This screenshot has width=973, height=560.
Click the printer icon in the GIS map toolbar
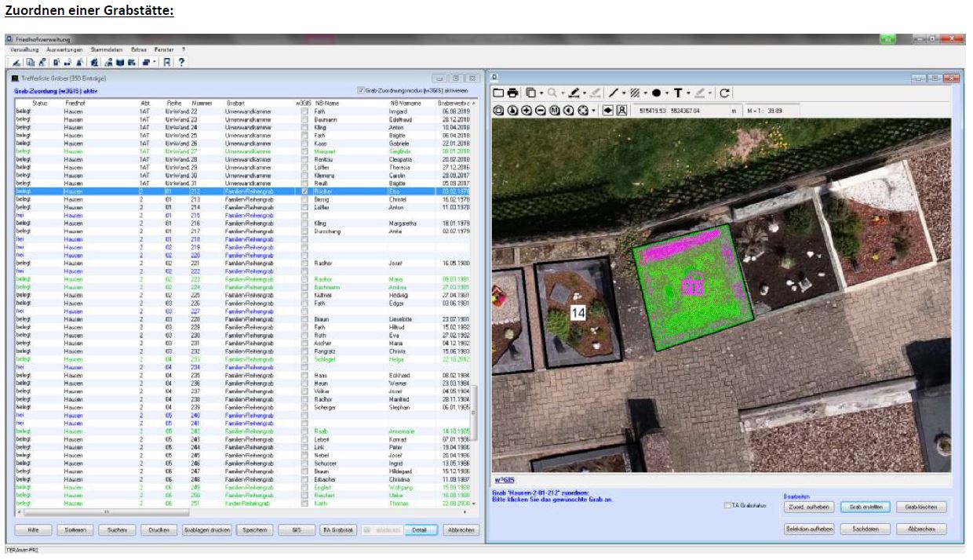(512, 93)
